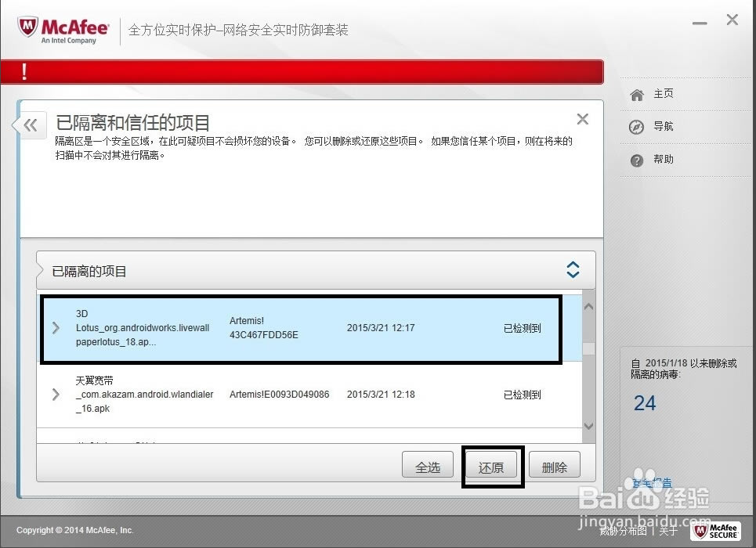Close the quarantined and trusted items panel

point(582,119)
